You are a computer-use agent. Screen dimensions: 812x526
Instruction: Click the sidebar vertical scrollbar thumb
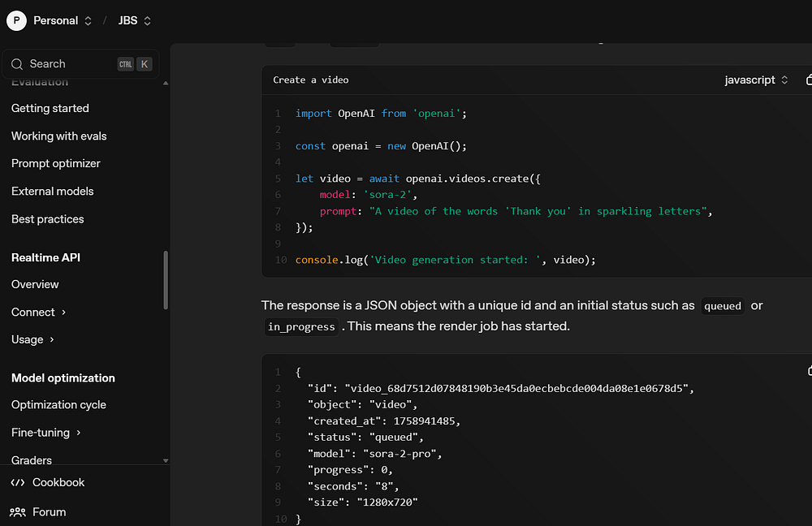point(166,279)
